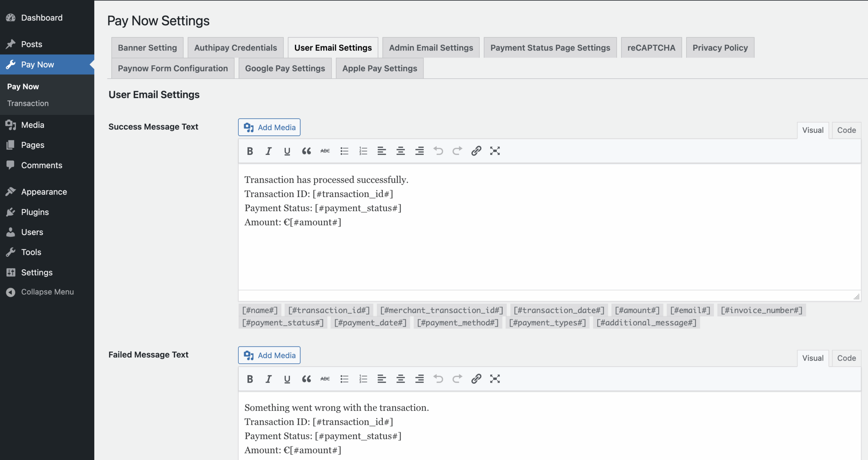Switch Failed Message editor to Visual view
The height and width of the screenshot is (460, 868).
[x=813, y=358]
